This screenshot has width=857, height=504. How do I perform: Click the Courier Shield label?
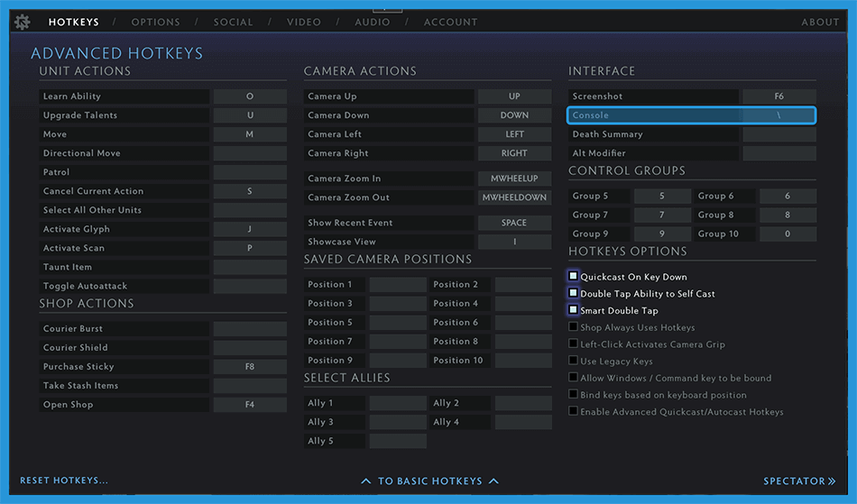click(x=76, y=348)
